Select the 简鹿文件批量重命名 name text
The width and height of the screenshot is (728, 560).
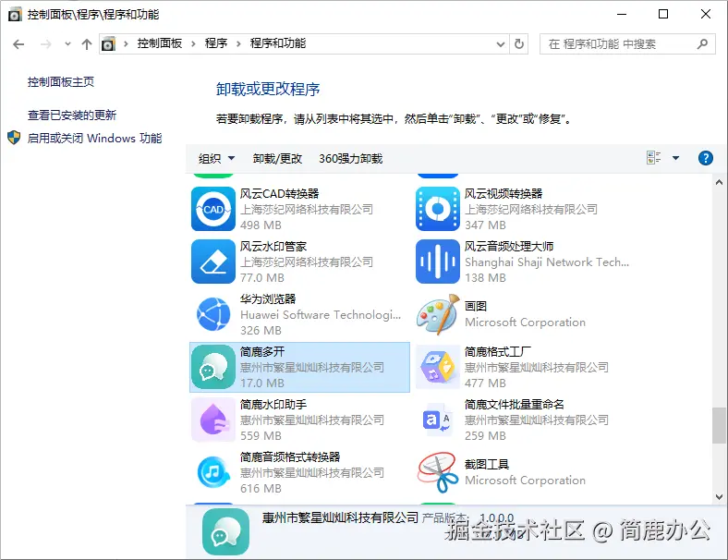515,404
